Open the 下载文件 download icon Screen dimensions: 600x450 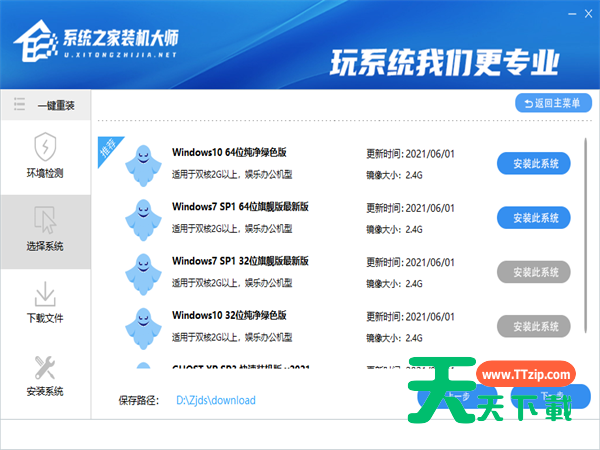pyautogui.click(x=45, y=294)
